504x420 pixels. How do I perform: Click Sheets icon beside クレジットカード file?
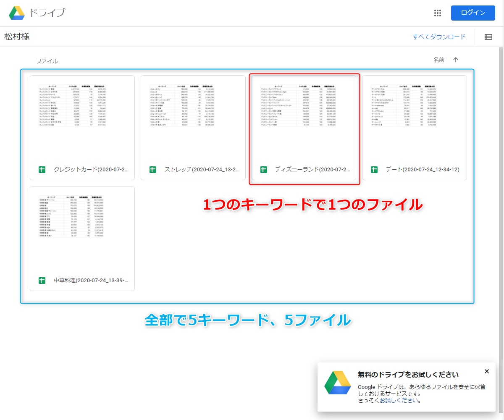coord(42,170)
